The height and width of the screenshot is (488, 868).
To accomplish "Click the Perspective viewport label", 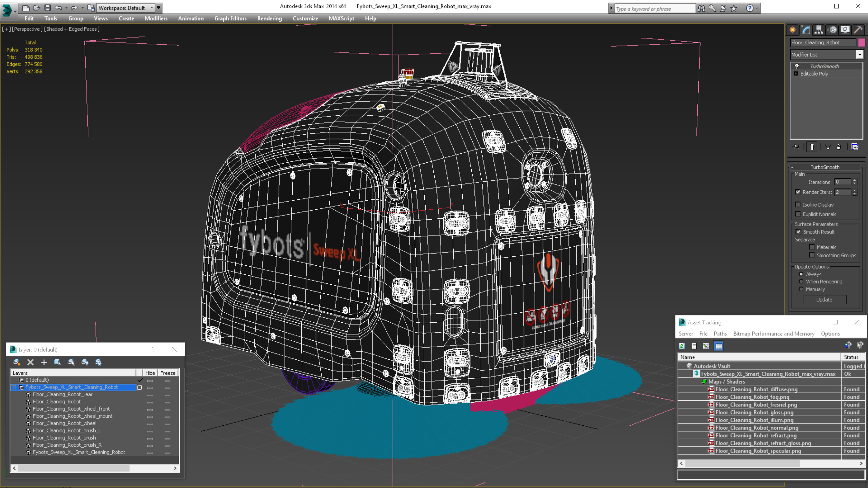I will coord(27,29).
